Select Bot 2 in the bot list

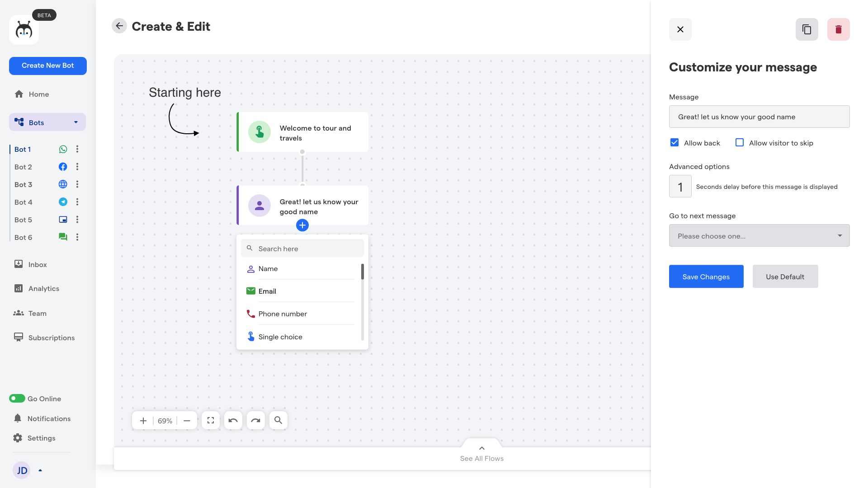pyautogui.click(x=23, y=167)
